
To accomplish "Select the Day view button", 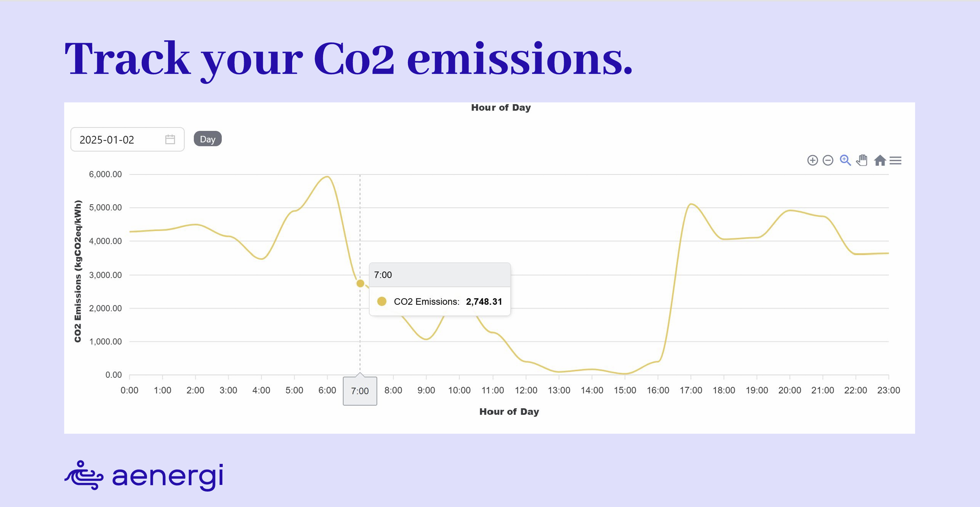I will point(207,139).
